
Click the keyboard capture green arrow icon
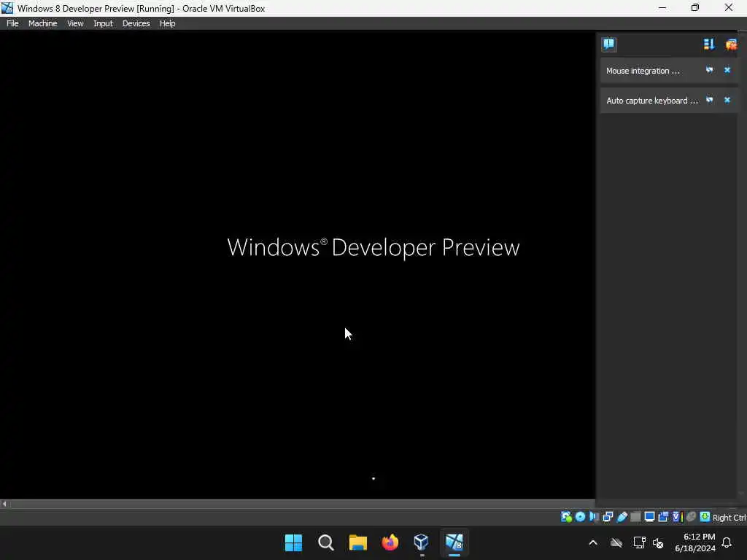705,517
